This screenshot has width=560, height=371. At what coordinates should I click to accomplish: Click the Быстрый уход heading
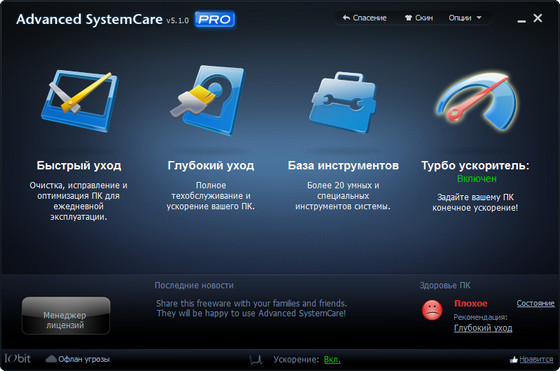tap(79, 165)
